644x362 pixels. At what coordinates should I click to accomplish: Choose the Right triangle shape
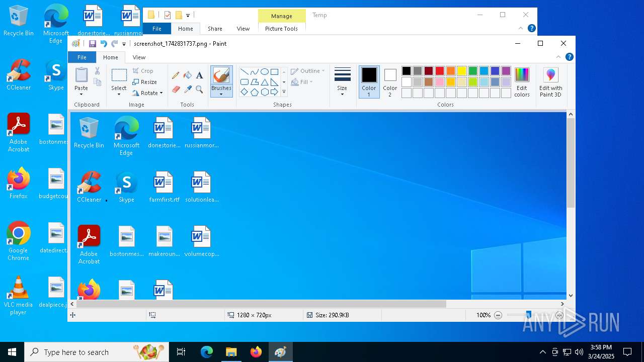[274, 82]
